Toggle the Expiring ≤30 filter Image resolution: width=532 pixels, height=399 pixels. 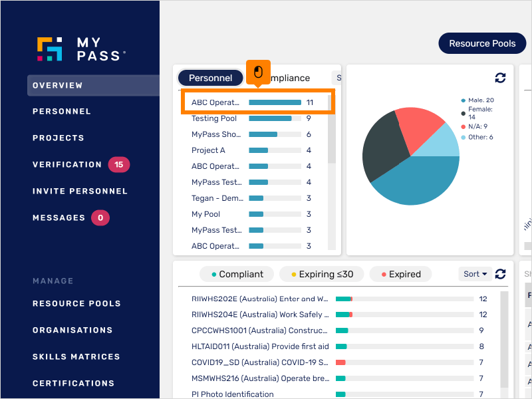pyautogui.click(x=321, y=274)
